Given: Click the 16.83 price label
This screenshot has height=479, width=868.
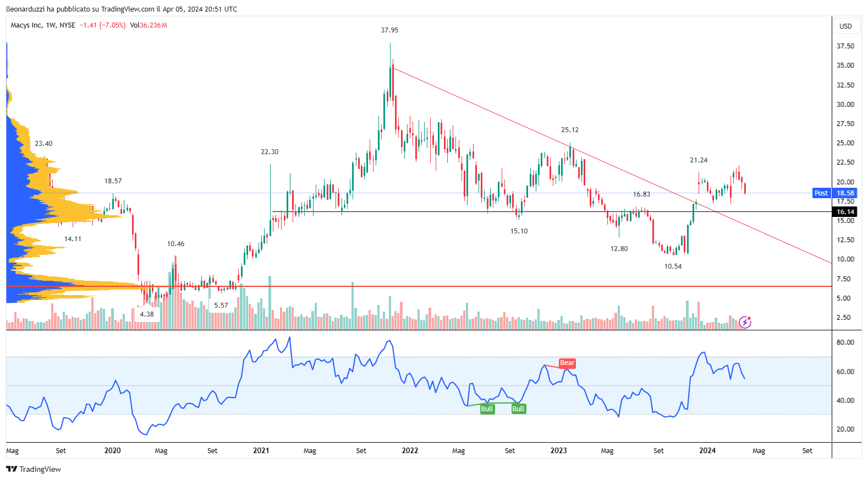Looking at the screenshot, I should [x=641, y=194].
